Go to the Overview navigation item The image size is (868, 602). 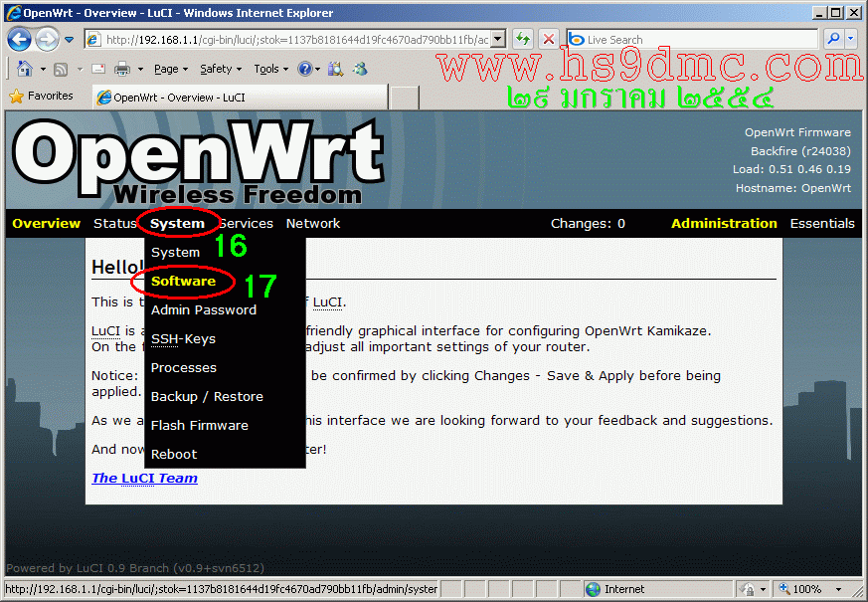[x=46, y=223]
